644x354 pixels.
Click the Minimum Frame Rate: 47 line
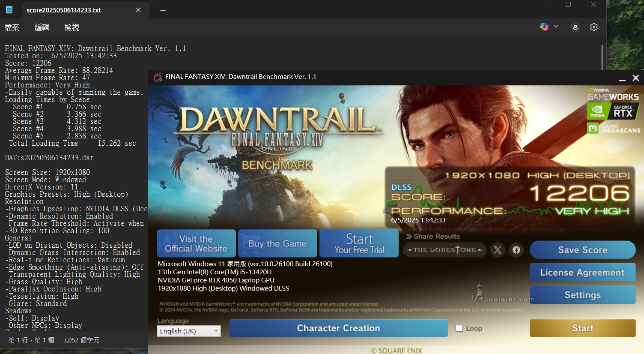click(48, 78)
